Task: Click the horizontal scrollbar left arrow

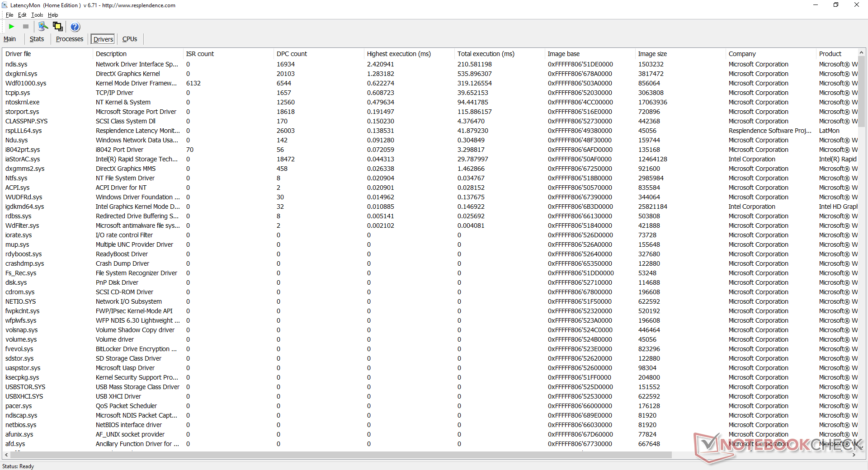Action: pos(6,455)
